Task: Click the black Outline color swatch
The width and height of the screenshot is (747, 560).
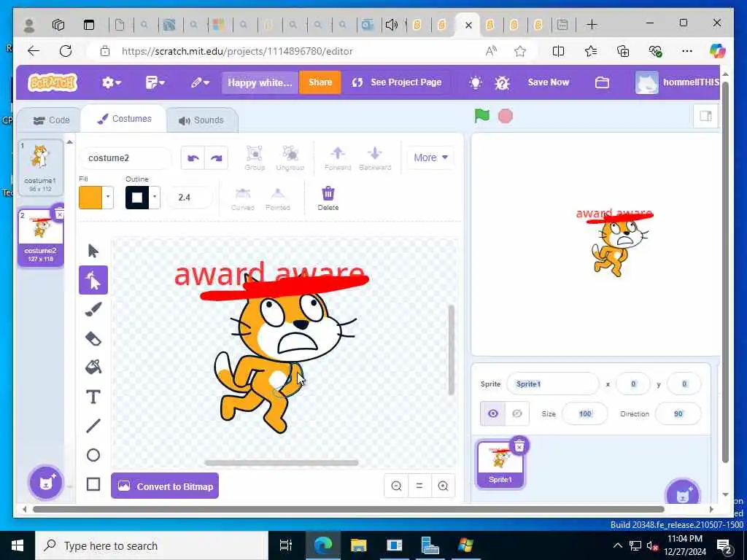Action: (x=137, y=197)
